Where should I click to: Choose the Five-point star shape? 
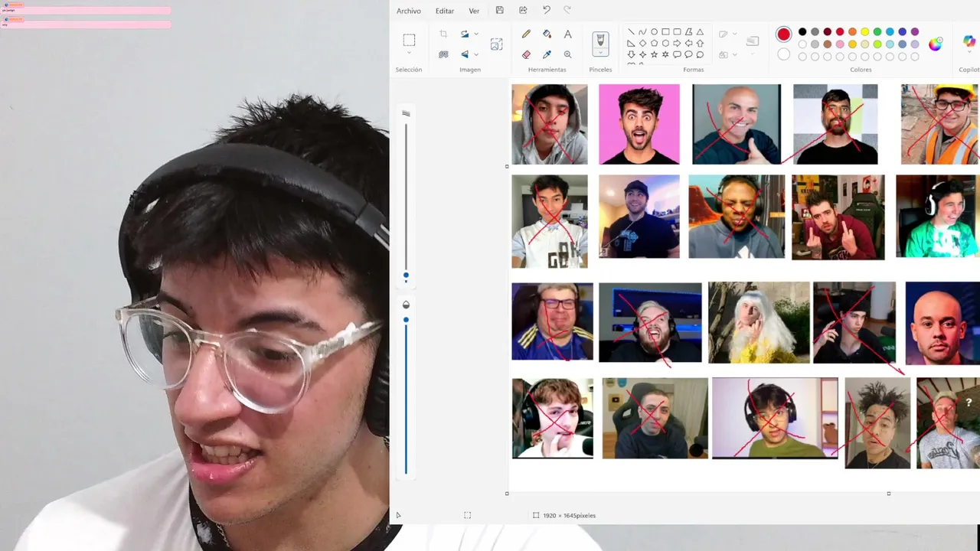[x=654, y=55]
